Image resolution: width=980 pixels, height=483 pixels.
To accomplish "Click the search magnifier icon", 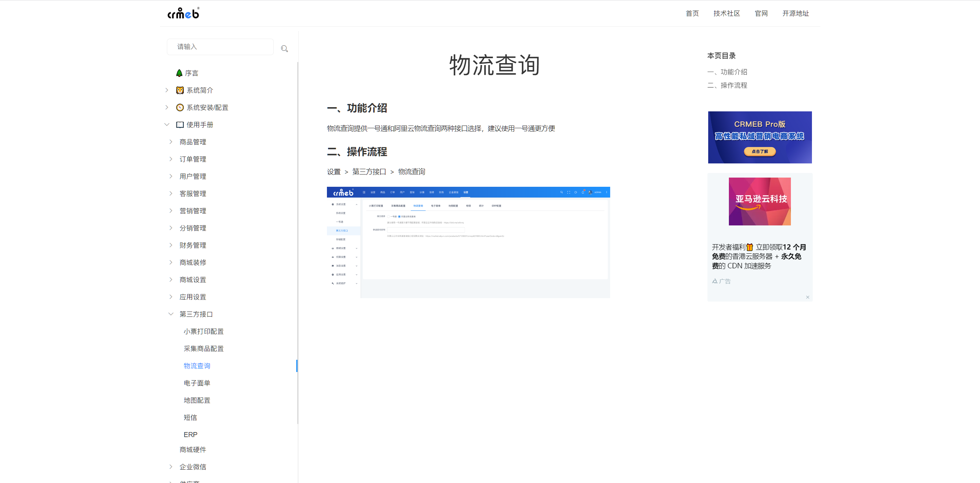I will pyautogui.click(x=284, y=49).
